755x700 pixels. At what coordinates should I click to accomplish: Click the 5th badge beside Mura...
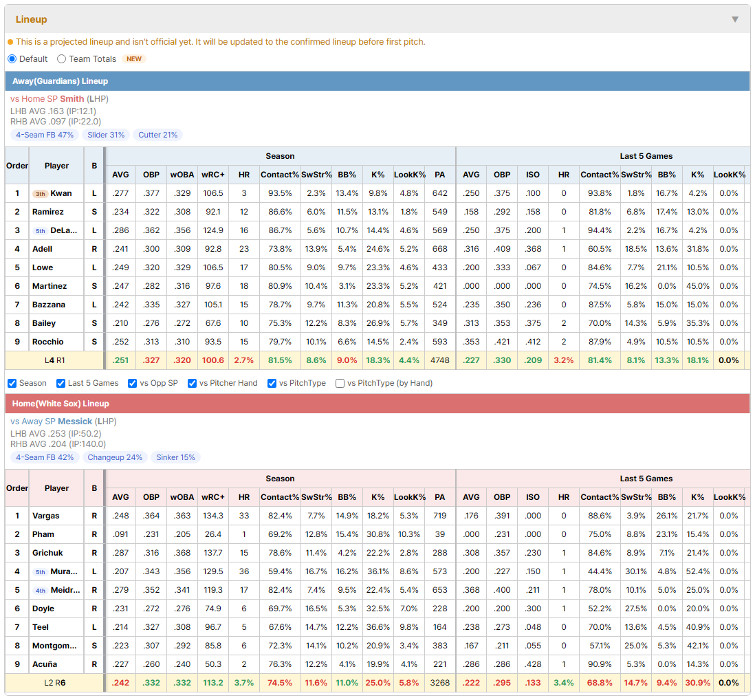pos(41,572)
